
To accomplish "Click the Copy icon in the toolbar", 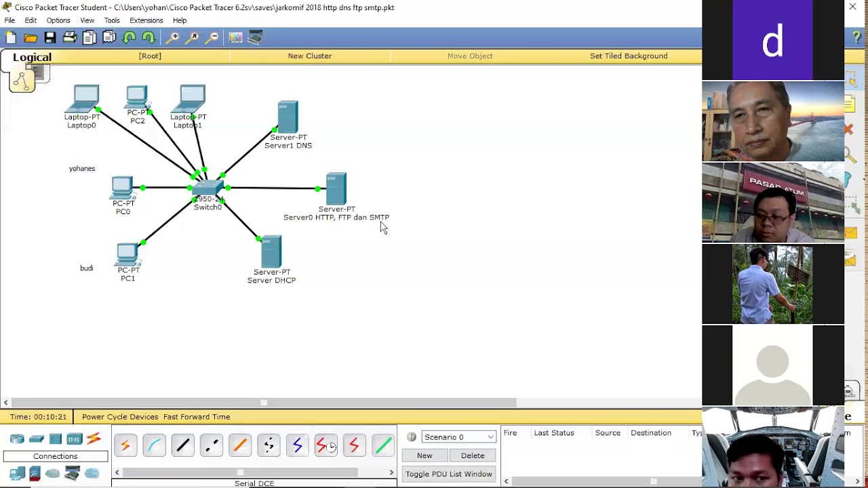I will 90,38.
